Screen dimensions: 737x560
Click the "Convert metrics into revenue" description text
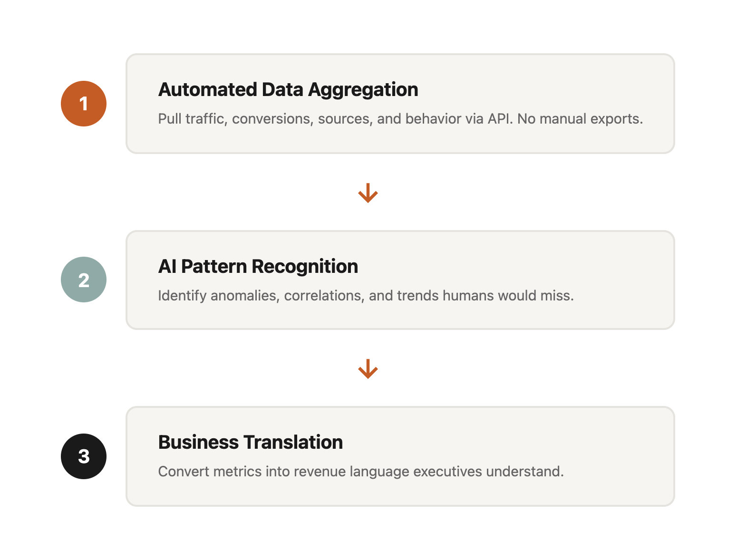coord(252,472)
